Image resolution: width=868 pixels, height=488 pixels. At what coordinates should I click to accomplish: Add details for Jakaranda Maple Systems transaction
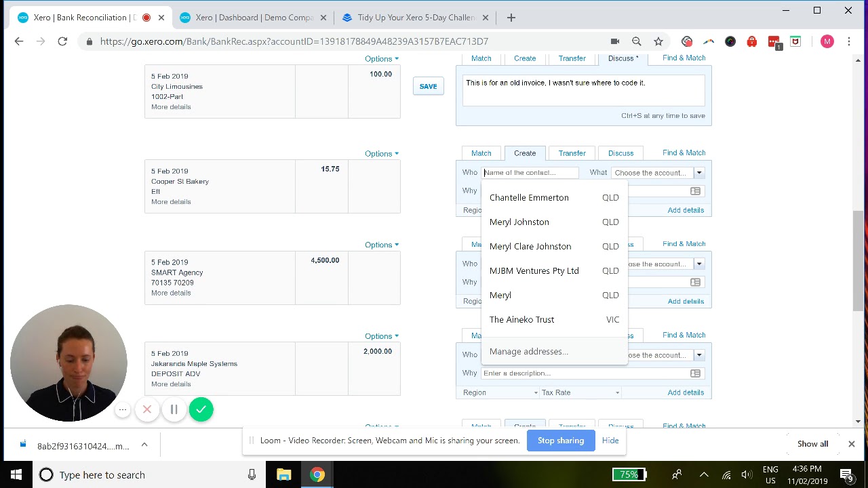[686, 392]
